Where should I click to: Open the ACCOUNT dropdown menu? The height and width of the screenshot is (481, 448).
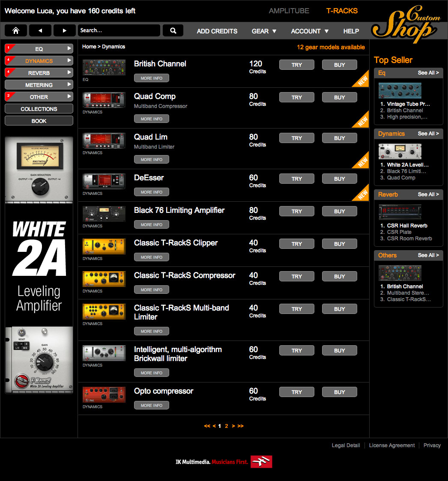pyautogui.click(x=310, y=31)
